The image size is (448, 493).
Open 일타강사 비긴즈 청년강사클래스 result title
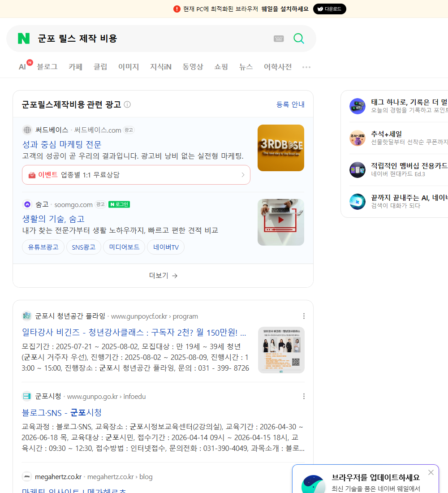[134, 332]
